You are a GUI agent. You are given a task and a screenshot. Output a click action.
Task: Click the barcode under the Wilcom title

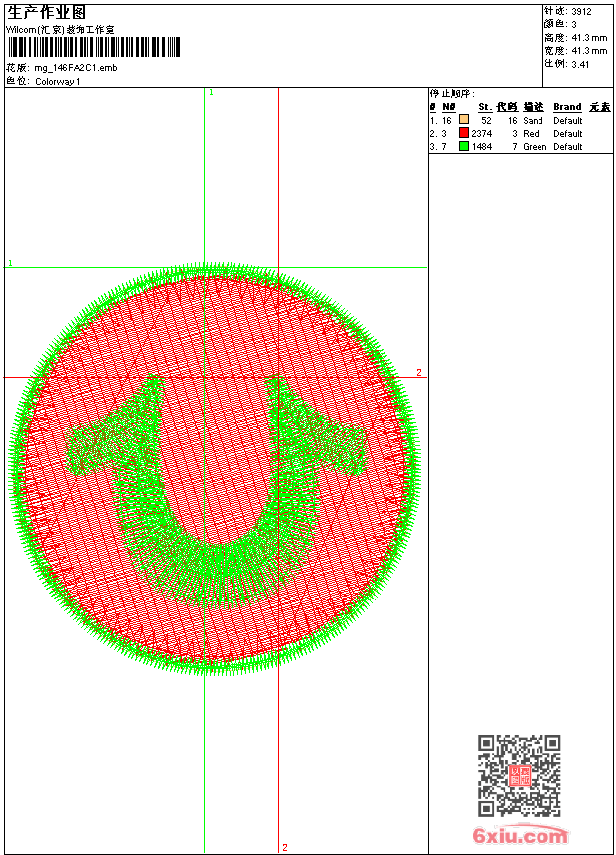pos(94,47)
